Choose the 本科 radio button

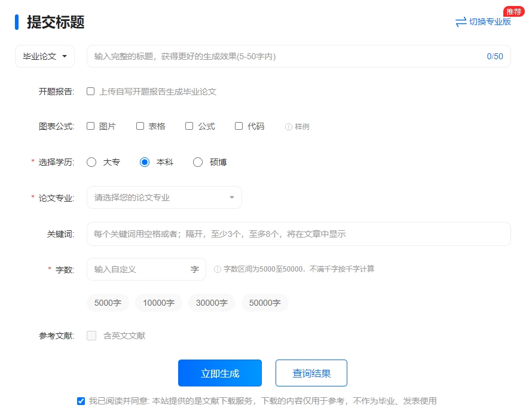pyautogui.click(x=145, y=162)
